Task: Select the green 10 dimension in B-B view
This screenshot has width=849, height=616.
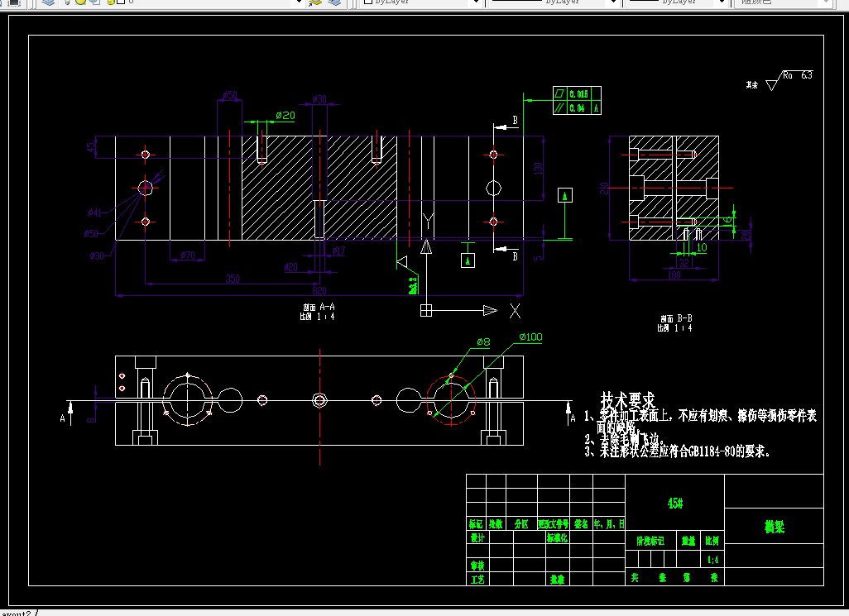Action: tap(702, 248)
